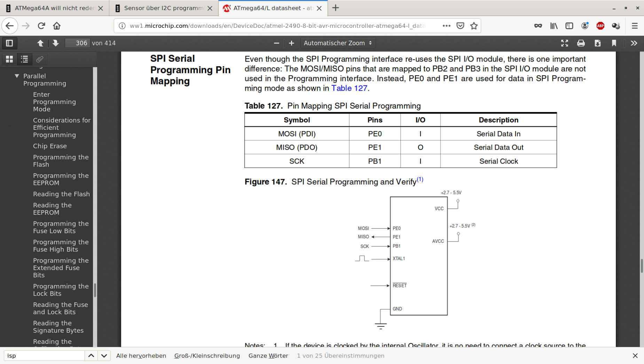Viewport: 644px width, 364px height.
Task: Show site information for microchip.com
Action: click(x=122, y=26)
